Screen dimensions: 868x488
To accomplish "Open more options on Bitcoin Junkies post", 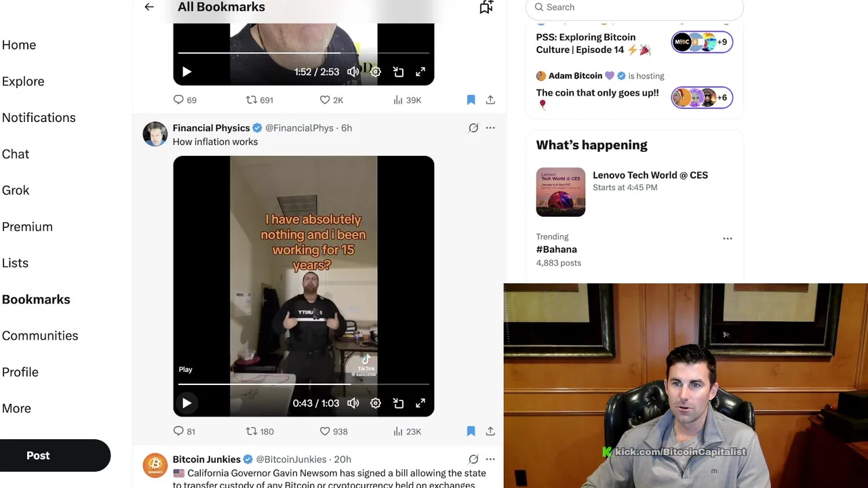I will [x=490, y=459].
